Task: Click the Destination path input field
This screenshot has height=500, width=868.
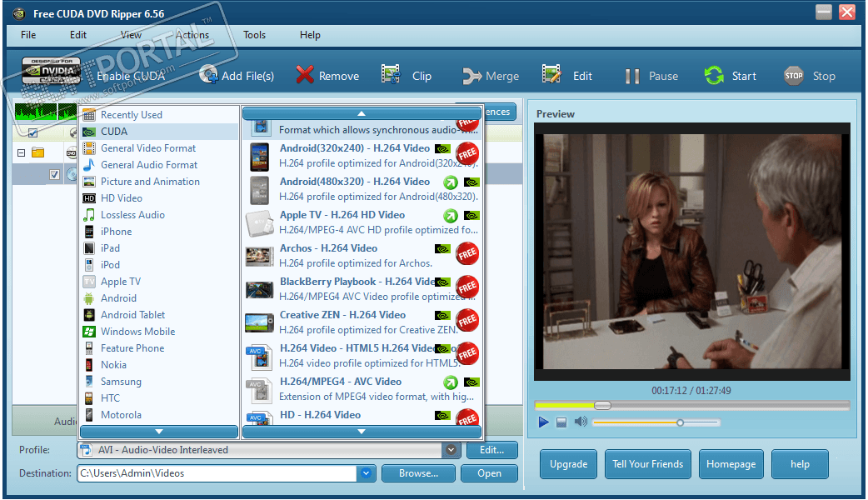Action: (217, 473)
